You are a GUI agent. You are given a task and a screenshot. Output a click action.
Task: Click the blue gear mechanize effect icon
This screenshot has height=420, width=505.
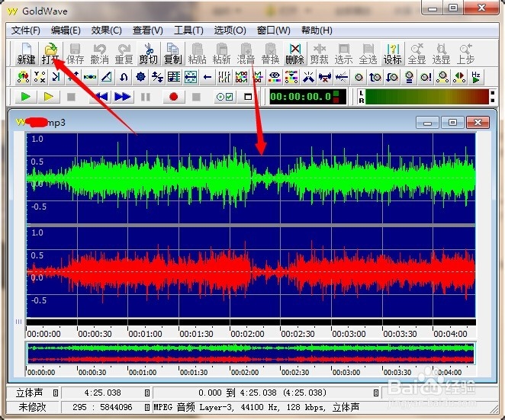click(140, 77)
